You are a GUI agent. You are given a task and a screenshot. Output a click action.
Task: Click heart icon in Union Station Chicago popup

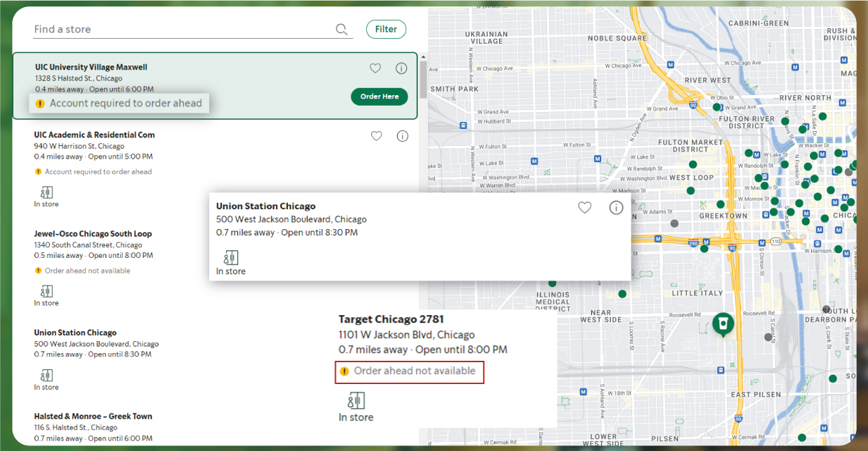coord(584,207)
